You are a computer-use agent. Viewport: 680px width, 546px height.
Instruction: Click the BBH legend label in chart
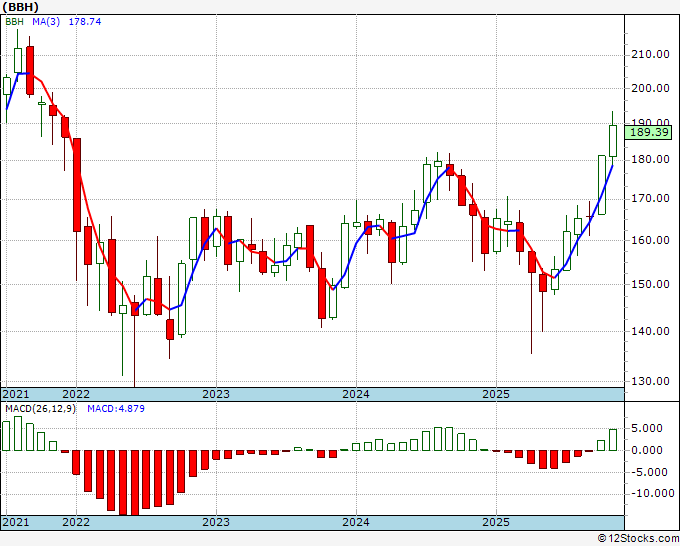(x=14, y=21)
